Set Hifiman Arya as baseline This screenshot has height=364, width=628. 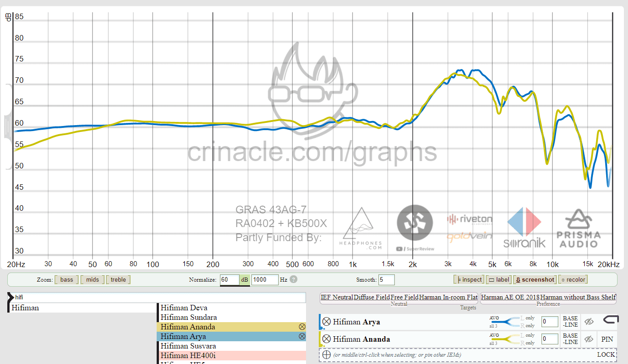click(x=570, y=322)
